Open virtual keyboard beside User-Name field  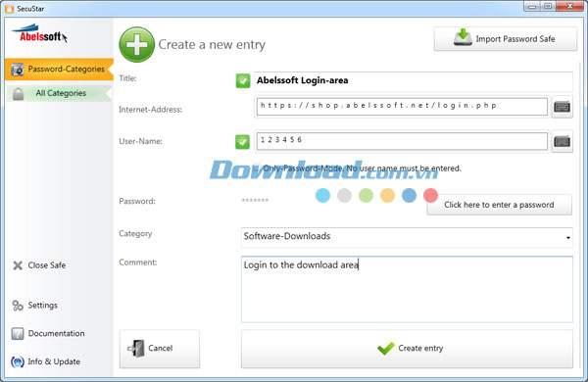[562, 141]
